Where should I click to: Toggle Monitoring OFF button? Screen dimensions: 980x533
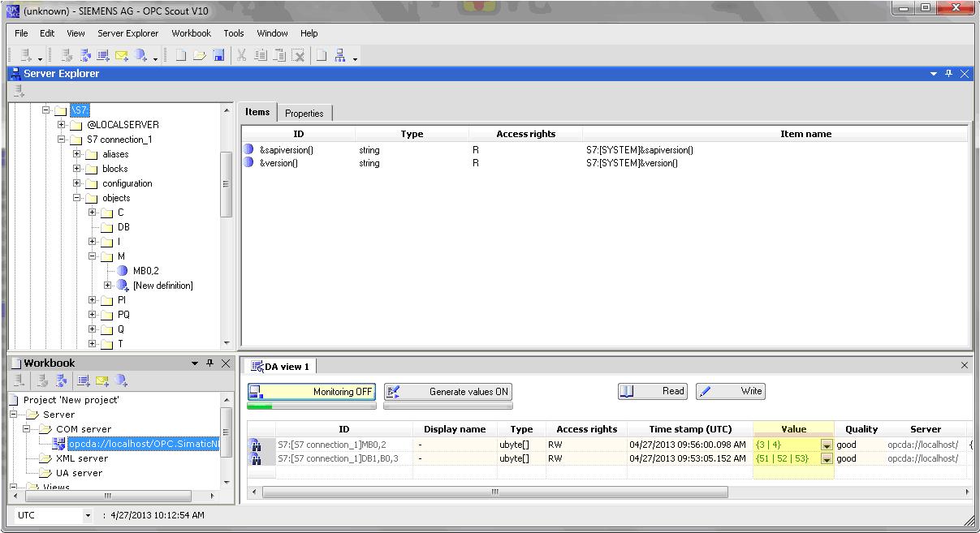tap(312, 392)
